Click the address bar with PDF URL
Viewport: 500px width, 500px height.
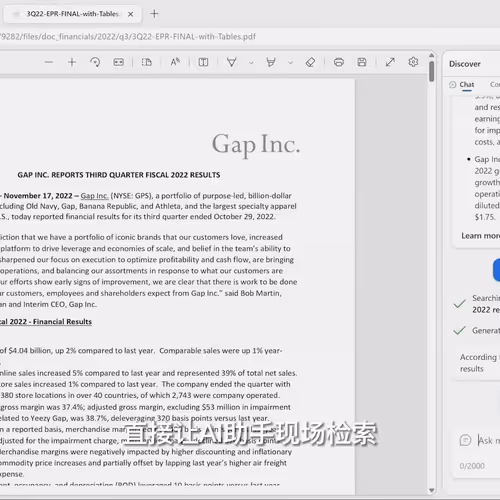128,36
